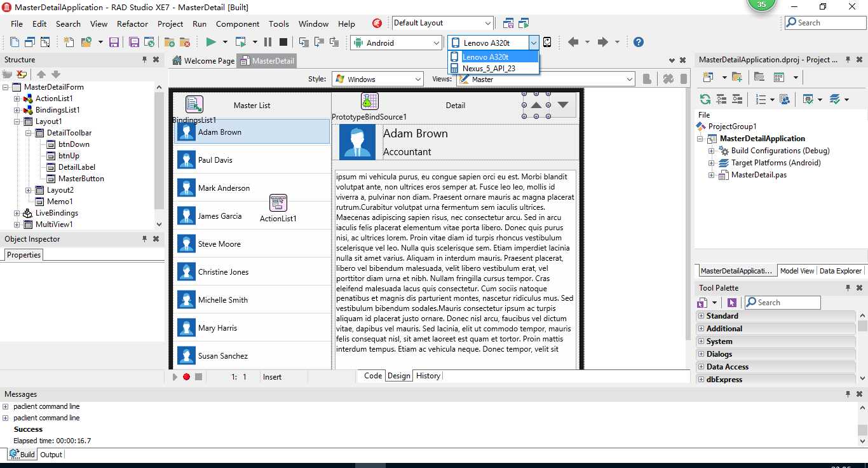Click Remove from project folder icon
This screenshot has height=468, width=868.
coord(185,42)
